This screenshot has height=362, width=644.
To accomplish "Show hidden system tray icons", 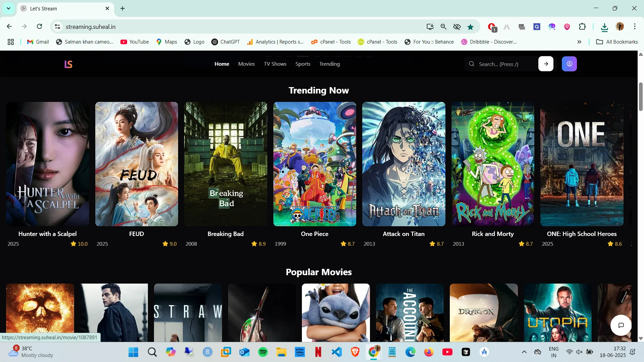I will (524, 352).
